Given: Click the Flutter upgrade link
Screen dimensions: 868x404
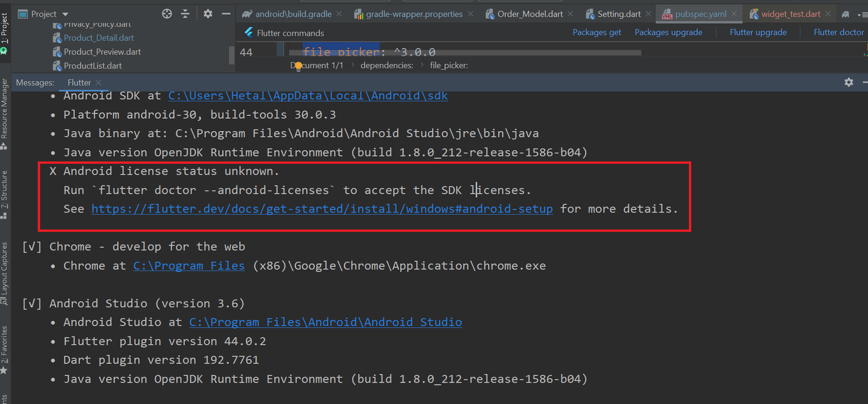Looking at the screenshot, I should point(758,33).
